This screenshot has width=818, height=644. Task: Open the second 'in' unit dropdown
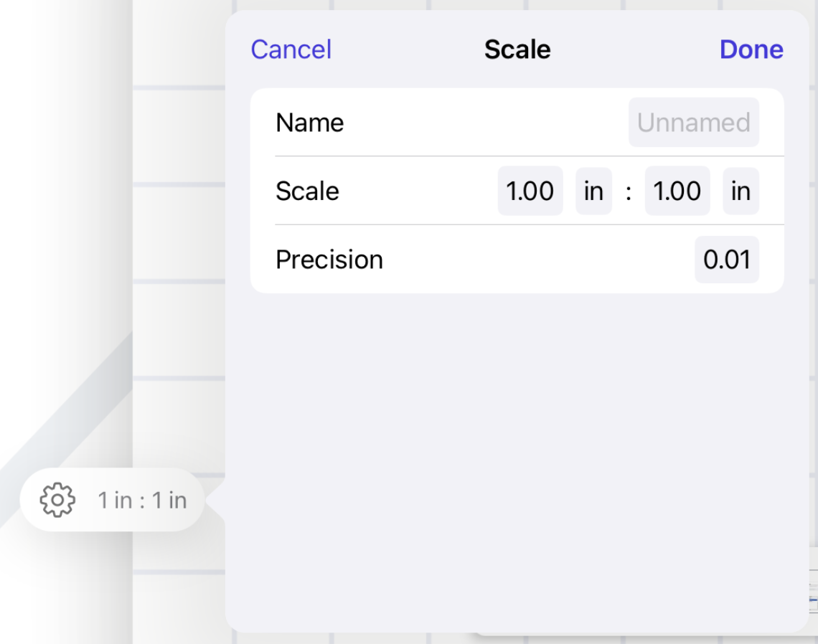(741, 191)
